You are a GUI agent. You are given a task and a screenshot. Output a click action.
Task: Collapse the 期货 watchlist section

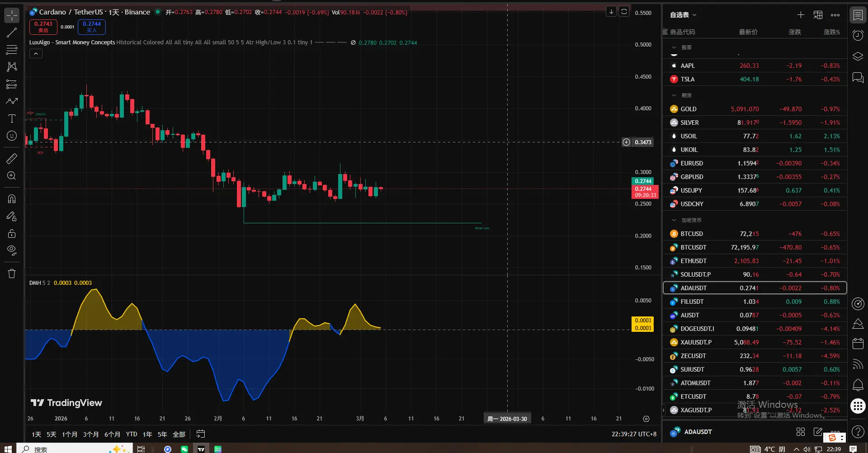coord(674,95)
